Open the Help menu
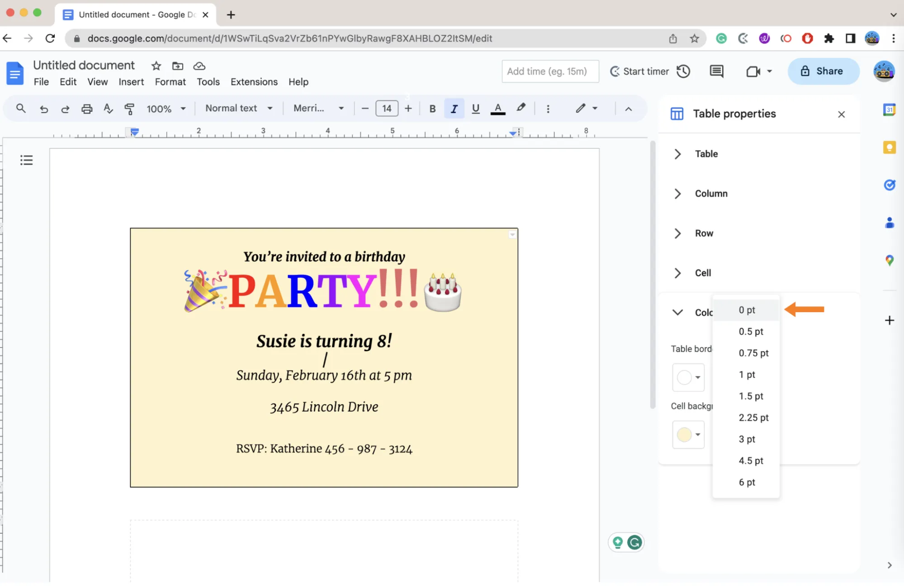Screen dimensions: 904x588 click(x=298, y=82)
